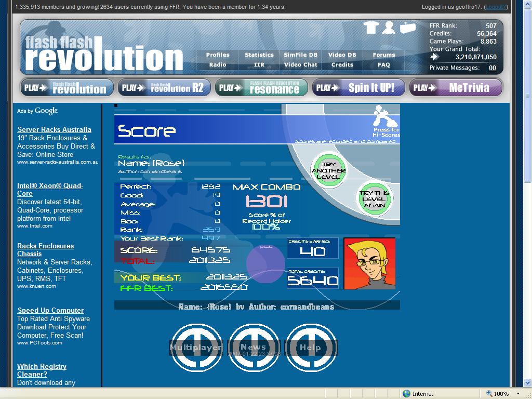Click the Press for Hi-Scores dancer icon
Viewport: 532px width, 399px height.
pyautogui.click(x=386, y=121)
